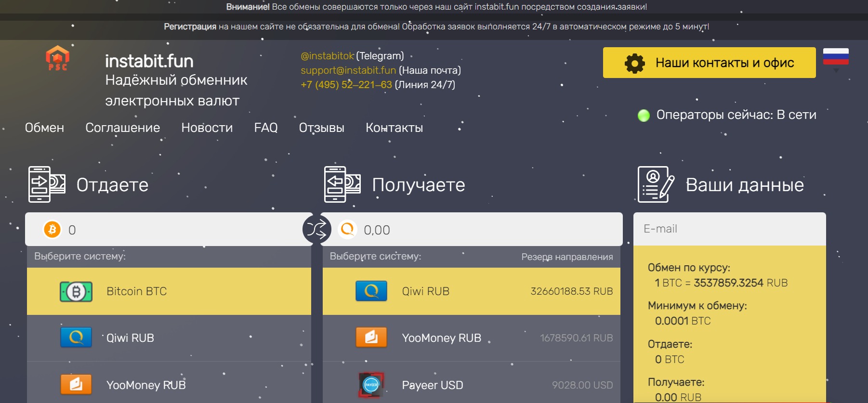Open the Новости menu item
Viewport: 868px width, 403px height.
[207, 128]
